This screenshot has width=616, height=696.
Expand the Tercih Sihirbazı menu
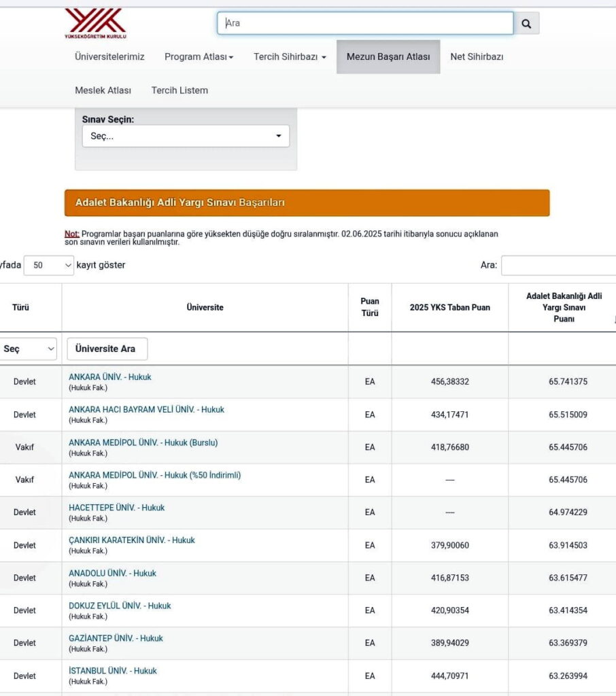[290, 57]
